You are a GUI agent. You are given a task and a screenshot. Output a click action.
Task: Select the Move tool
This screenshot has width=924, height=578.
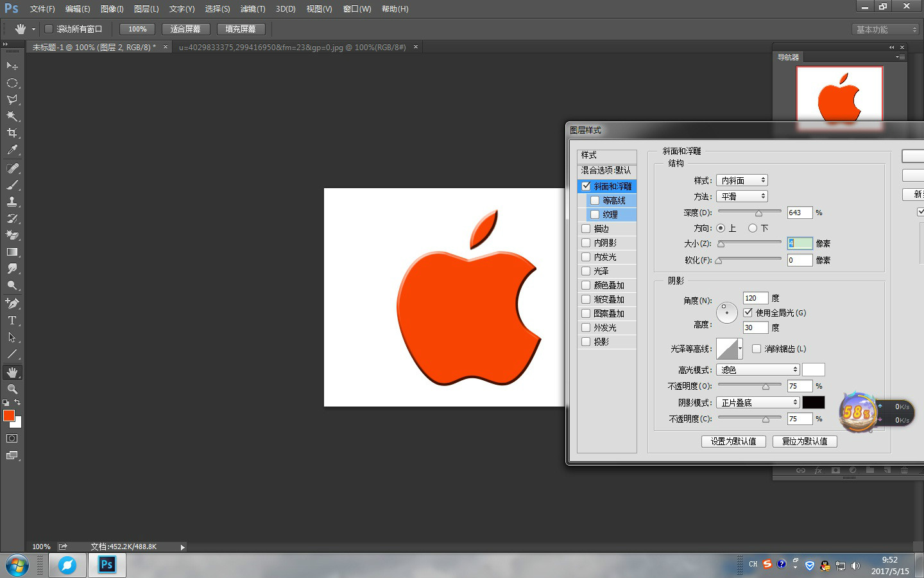click(x=12, y=66)
